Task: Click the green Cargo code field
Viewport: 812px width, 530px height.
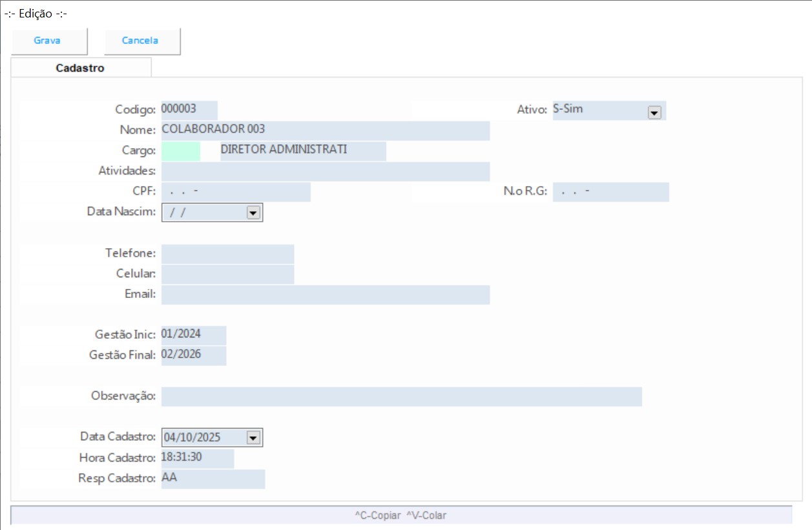Action: [181, 151]
